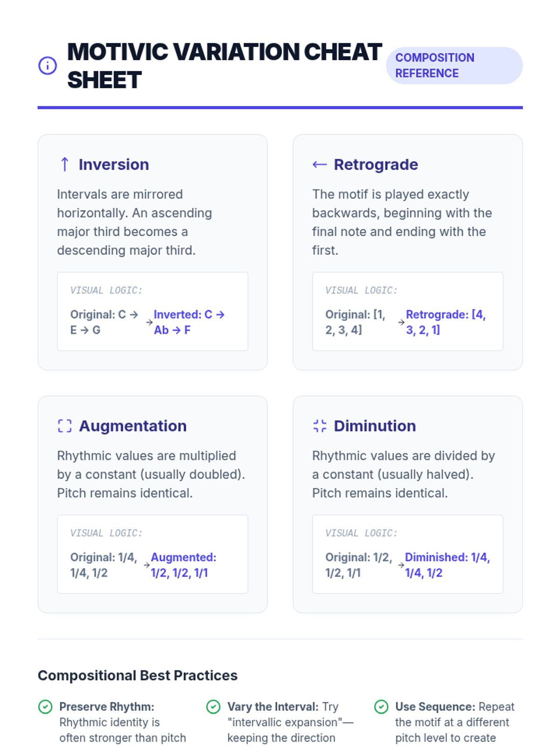Click the Retrograde left-arrow icon
This screenshot has height=747, width=560.
[x=320, y=164]
